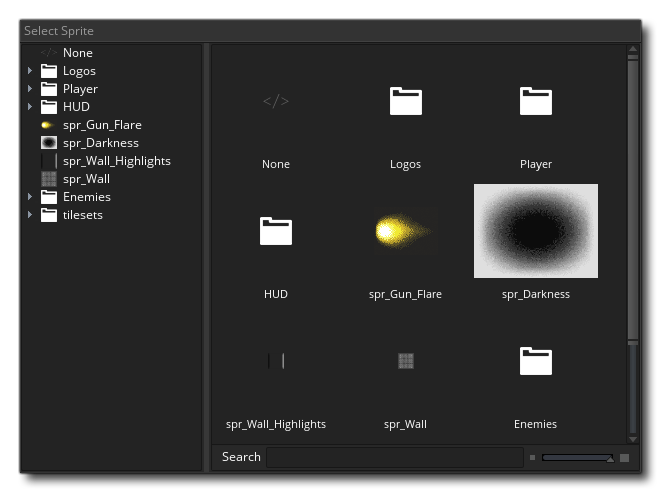Viewport: 661px width, 493px height.
Task: Select None in the tree list
Action: pos(77,53)
